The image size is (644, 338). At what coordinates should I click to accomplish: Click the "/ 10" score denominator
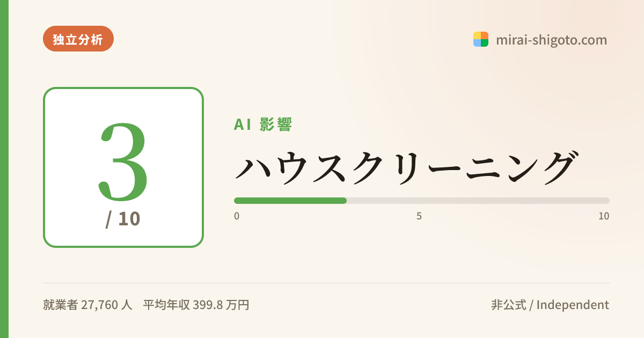click(x=123, y=219)
